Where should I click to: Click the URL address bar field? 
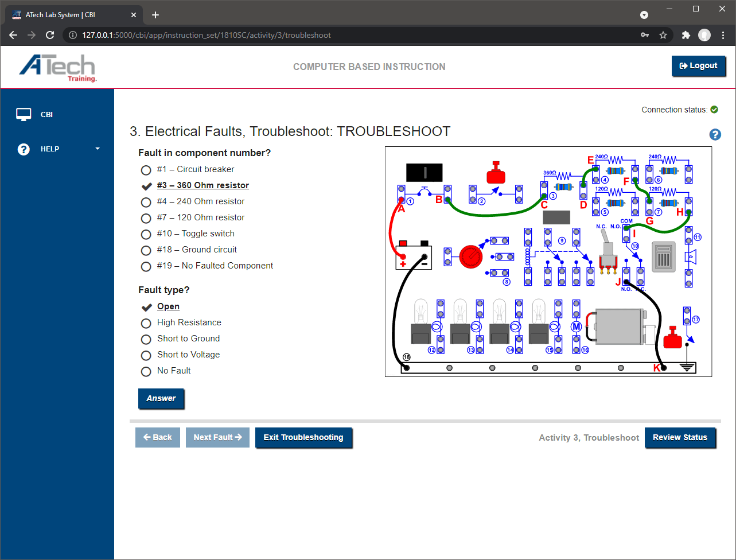344,35
